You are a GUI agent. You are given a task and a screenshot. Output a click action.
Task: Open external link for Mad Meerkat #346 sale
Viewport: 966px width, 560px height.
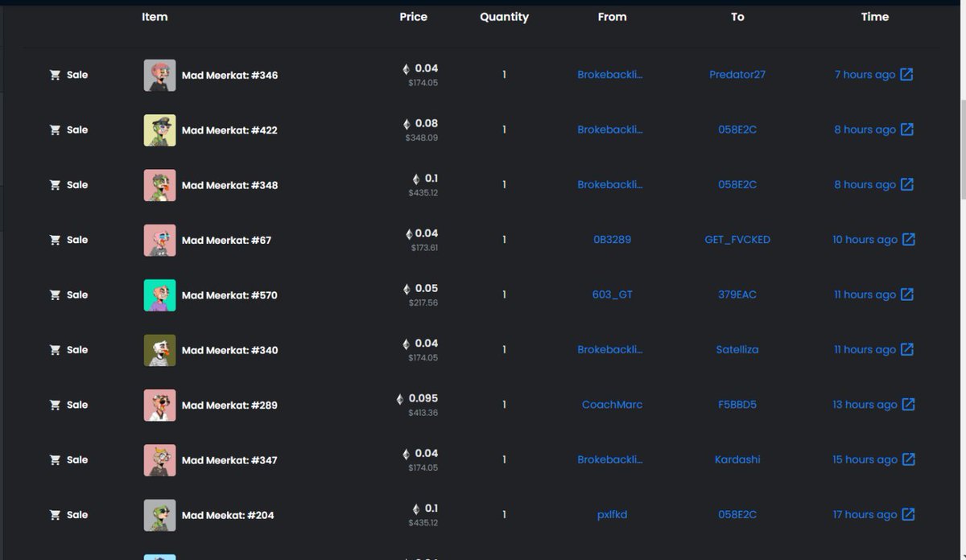click(906, 75)
